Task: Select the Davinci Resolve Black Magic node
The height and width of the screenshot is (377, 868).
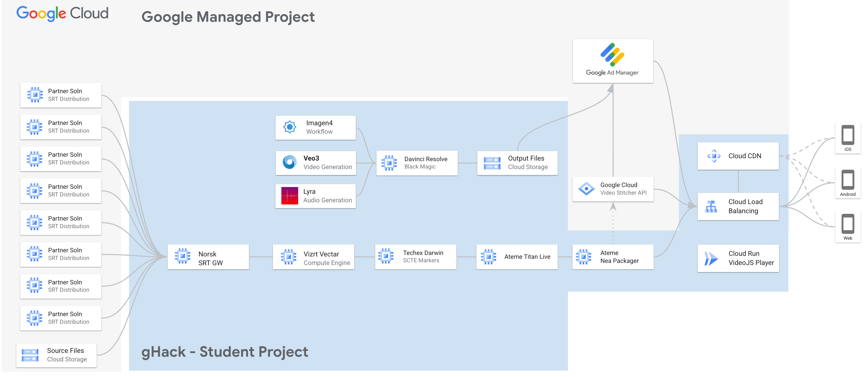Action: tap(417, 163)
